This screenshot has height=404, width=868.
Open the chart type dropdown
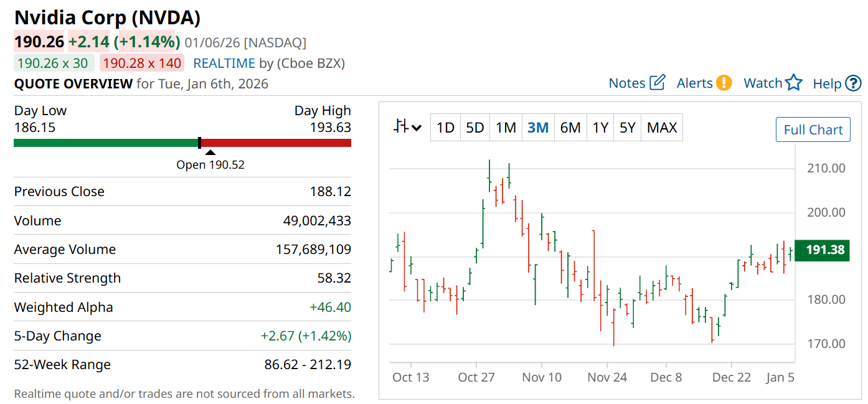408,128
